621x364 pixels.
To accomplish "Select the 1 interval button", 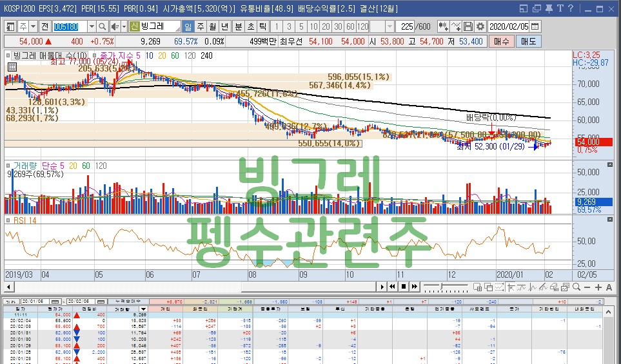I will coord(277,26).
